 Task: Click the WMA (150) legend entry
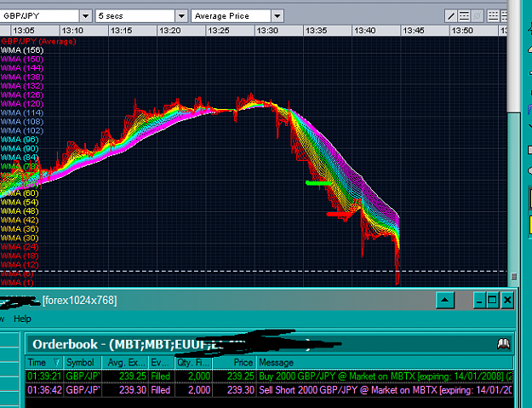coord(22,59)
